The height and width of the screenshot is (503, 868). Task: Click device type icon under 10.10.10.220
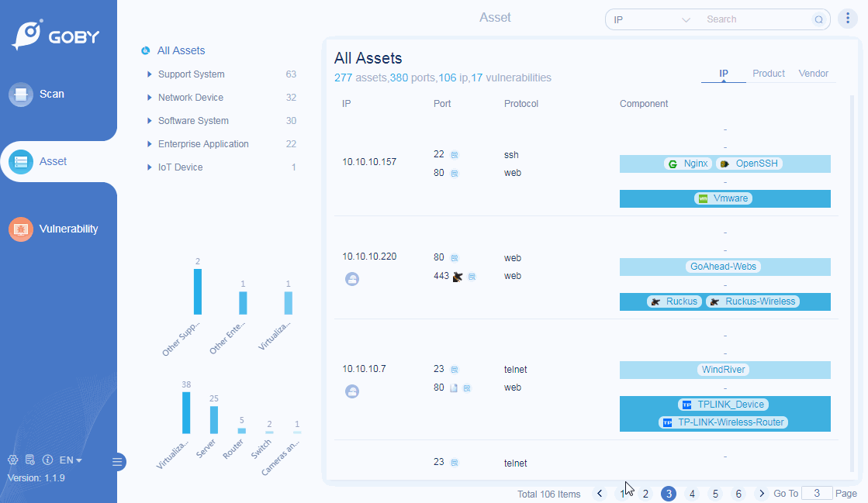352,280
